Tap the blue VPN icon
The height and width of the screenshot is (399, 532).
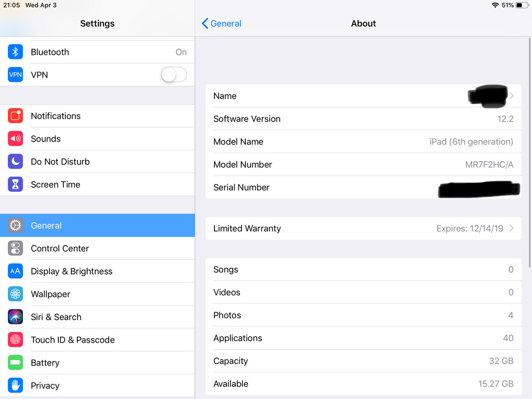coord(15,75)
